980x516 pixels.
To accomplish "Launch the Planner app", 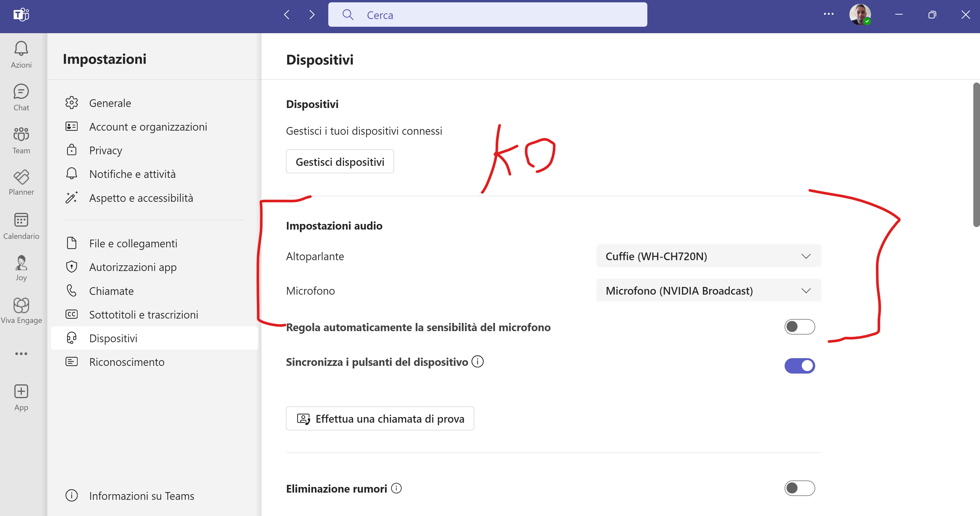I will tap(21, 183).
